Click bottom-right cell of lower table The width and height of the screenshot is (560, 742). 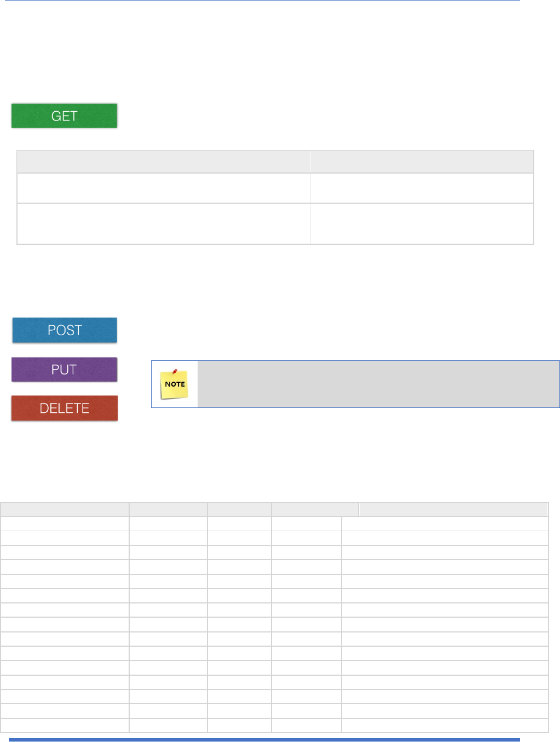[444, 725]
